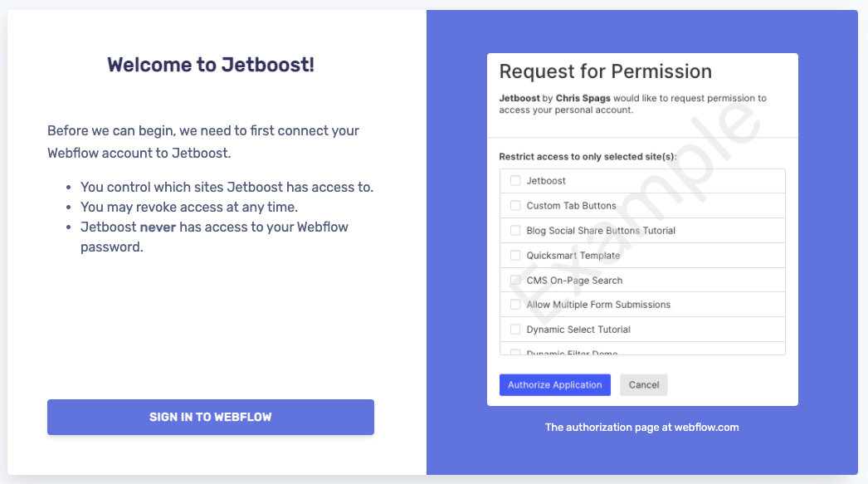Enable the Custom Tab Buttons checkbox
This screenshot has width=868, height=484.
point(515,205)
